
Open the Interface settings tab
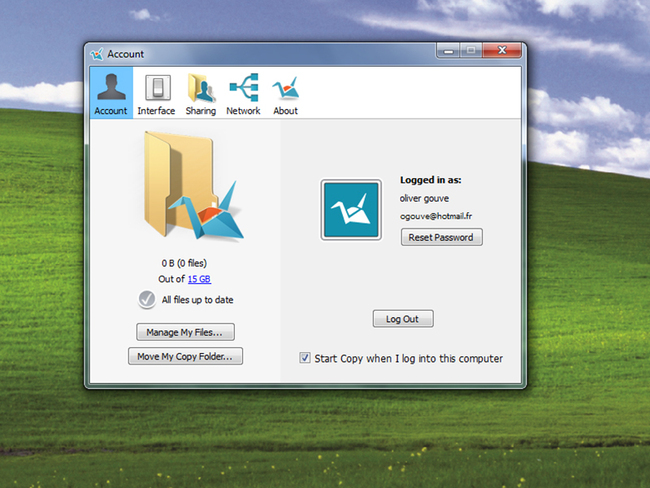pos(156,93)
